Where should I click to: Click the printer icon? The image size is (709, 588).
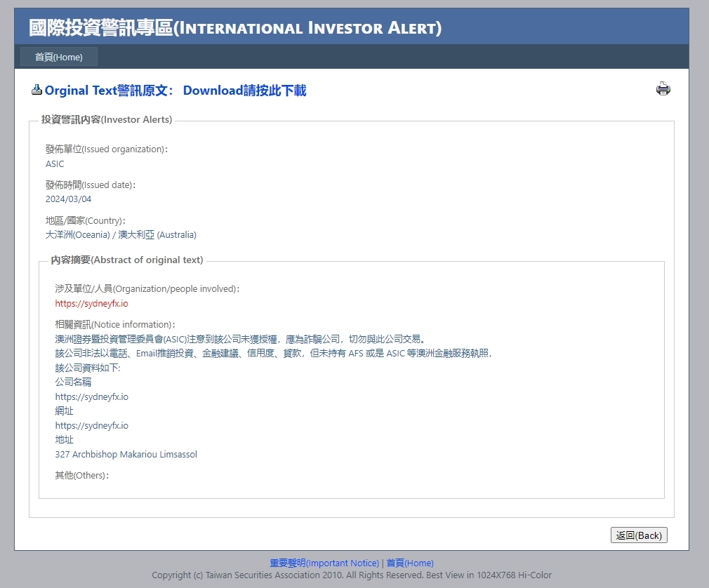click(x=663, y=89)
